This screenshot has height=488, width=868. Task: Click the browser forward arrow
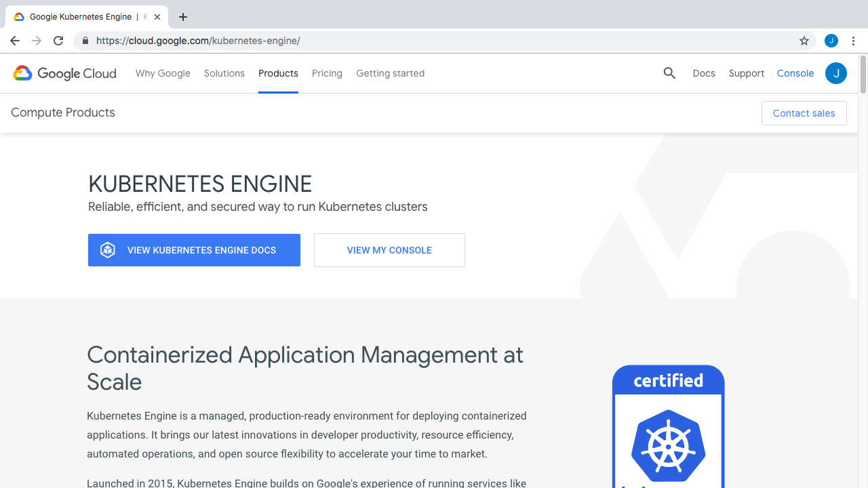[x=37, y=41]
